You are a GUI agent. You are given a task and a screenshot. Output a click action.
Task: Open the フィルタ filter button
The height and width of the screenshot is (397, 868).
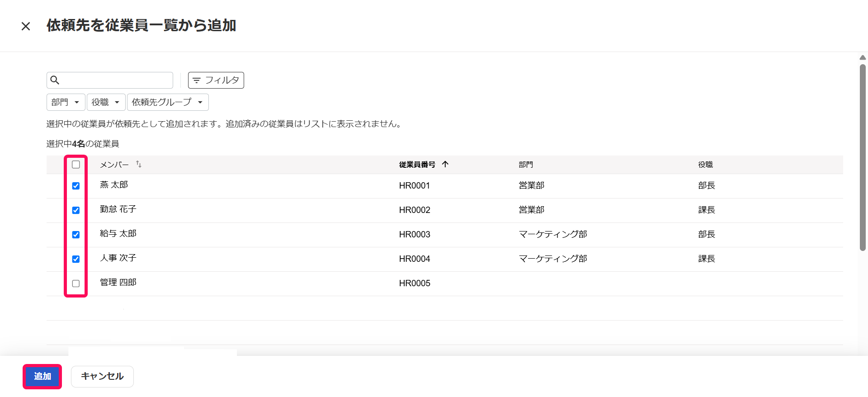[216, 80]
